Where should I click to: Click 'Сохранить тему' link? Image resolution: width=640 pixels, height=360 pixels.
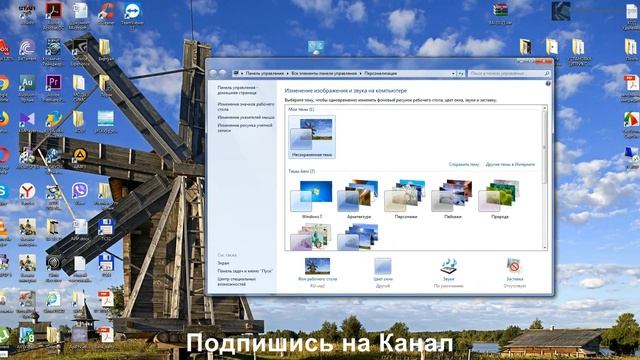(x=464, y=164)
